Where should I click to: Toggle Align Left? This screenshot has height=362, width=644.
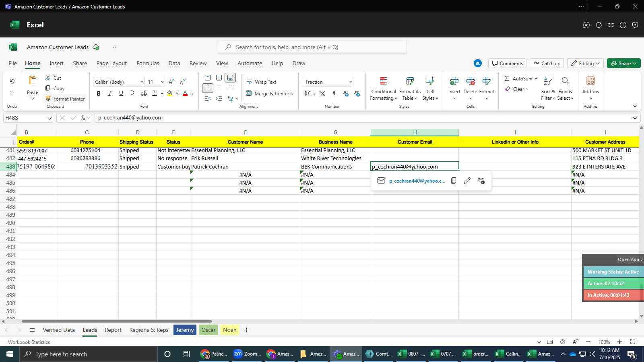click(x=208, y=88)
